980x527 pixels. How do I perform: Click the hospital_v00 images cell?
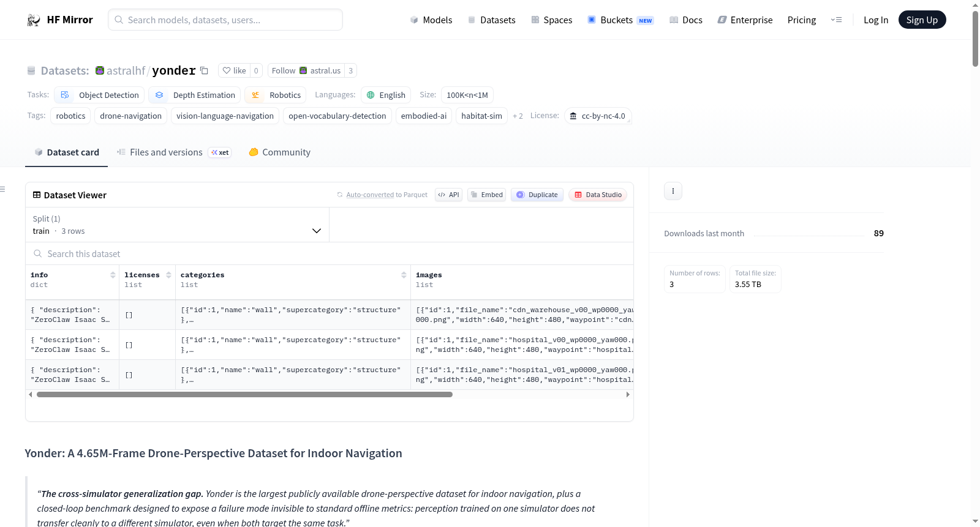pyautogui.click(x=522, y=345)
